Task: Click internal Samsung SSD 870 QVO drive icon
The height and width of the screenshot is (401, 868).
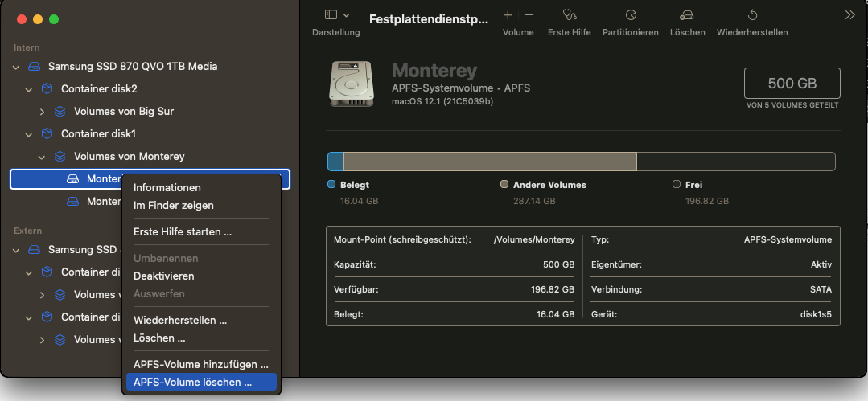Action: click(x=35, y=67)
